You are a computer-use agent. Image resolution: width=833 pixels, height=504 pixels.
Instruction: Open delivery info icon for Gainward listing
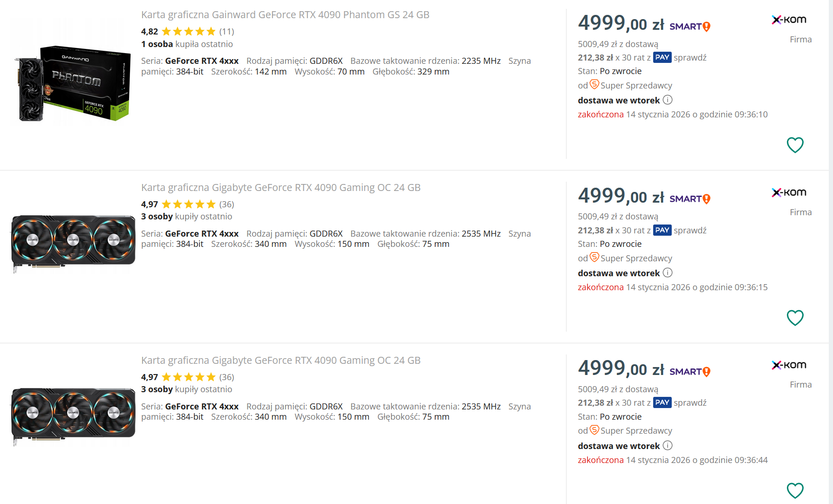[x=668, y=100]
